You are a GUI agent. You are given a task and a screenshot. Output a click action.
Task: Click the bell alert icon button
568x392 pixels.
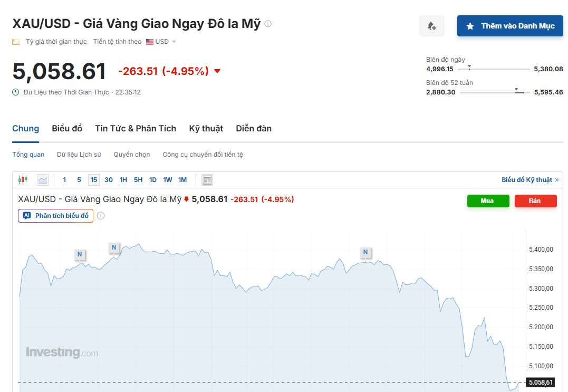pyautogui.click(x=432, y=26)
